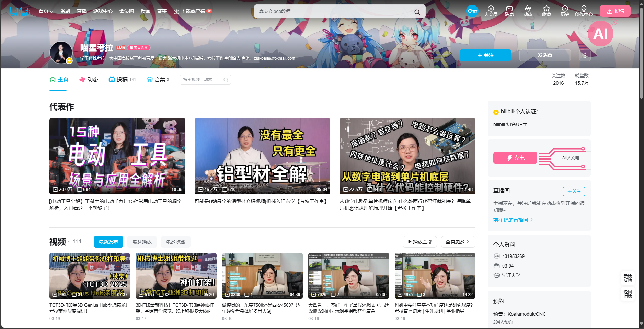Screen dimensions: 644x329
Task: Click the 投稿 upload button
Action: pyautogui.click(x=615, y=11)
